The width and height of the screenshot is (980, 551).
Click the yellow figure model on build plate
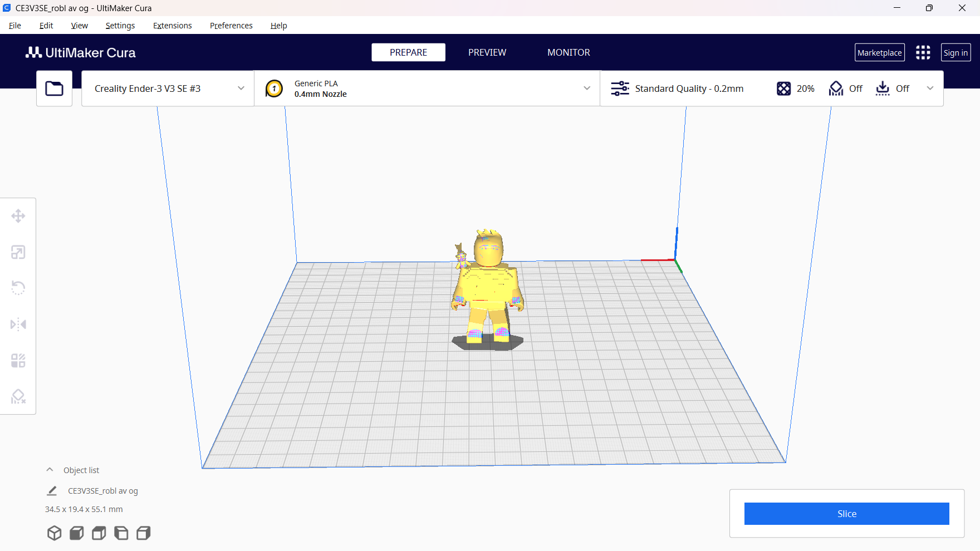click(x=488, y=287)
